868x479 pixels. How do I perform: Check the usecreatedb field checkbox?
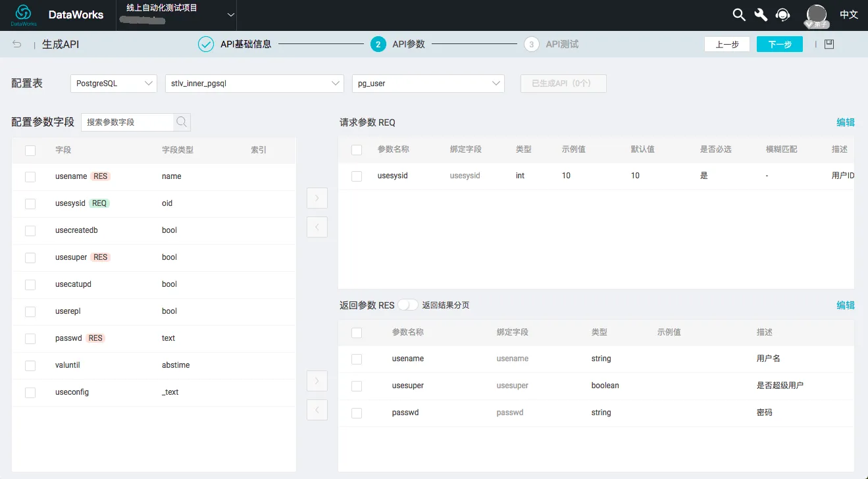[30, 230]
